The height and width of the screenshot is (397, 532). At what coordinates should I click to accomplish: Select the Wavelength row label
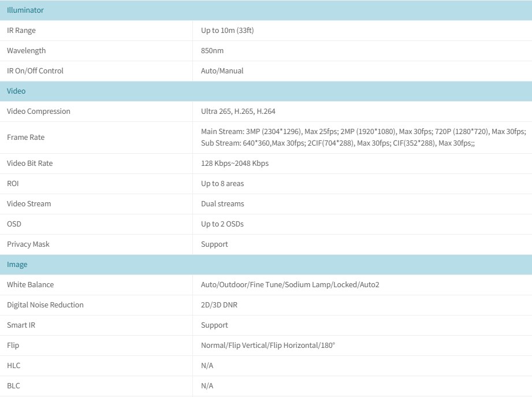click(x=26, y=51)
